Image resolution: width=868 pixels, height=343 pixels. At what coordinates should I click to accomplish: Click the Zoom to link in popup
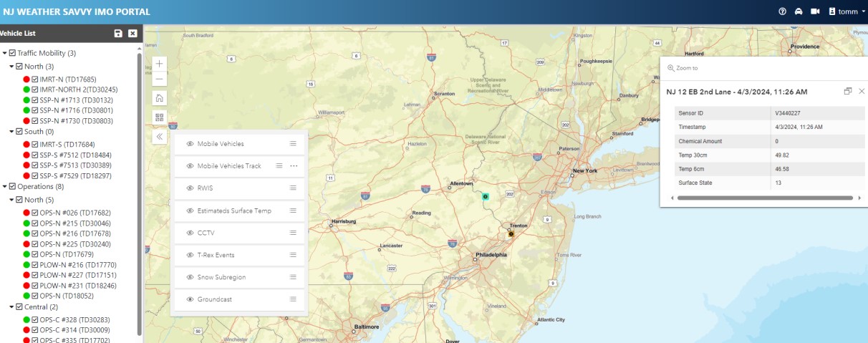tap(683, 68)
